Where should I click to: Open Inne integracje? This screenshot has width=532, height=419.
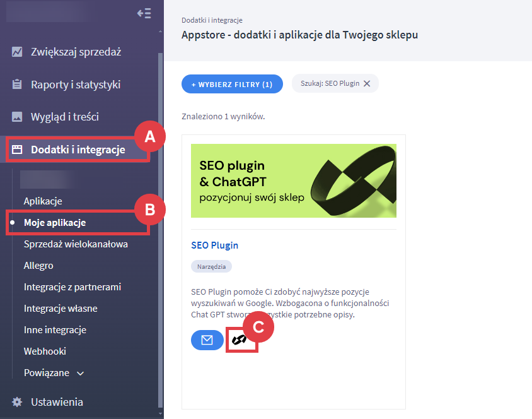point(55,329)
